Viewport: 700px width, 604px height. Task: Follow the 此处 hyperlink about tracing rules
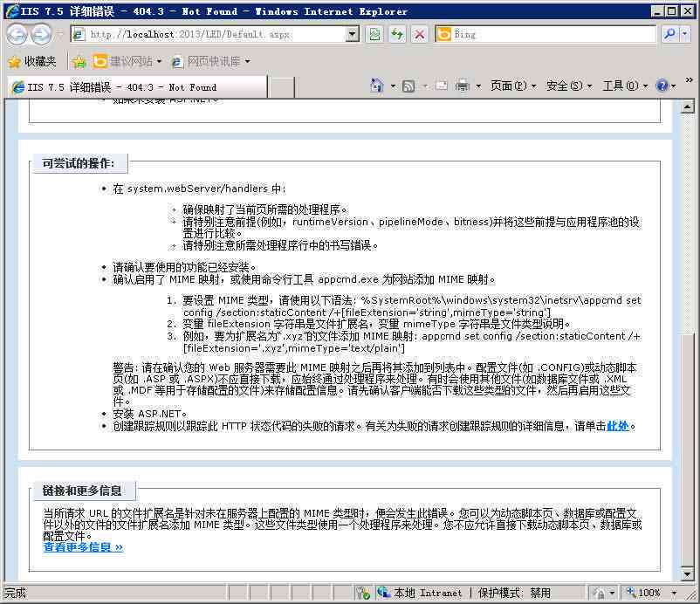[618, 426]
